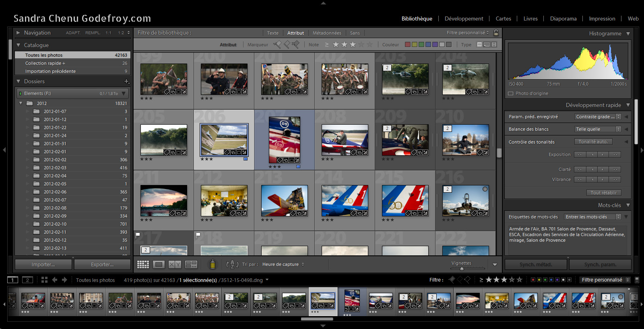The width and height of the screenshot is (644, 329).
Task: Click the filmstrip flagged filter icon
Action: 452,280
